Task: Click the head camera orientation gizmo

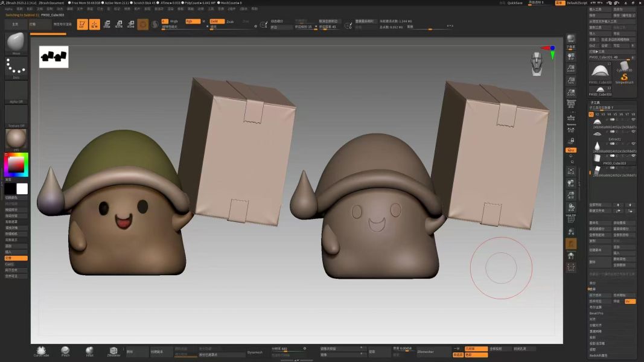Action: tap(537, 63)
